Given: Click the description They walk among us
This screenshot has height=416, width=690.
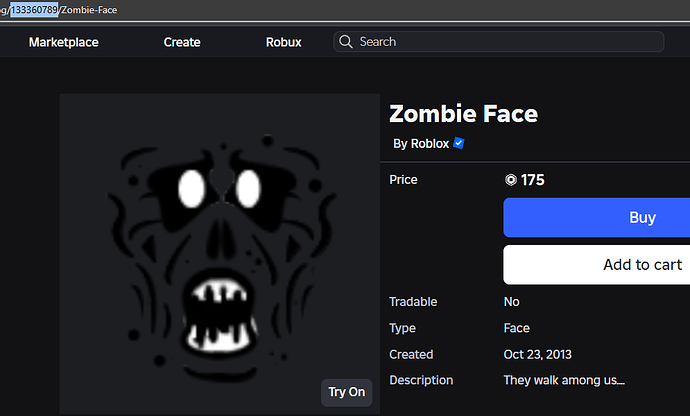Looking at the screenshot, I should pos(564,380).
